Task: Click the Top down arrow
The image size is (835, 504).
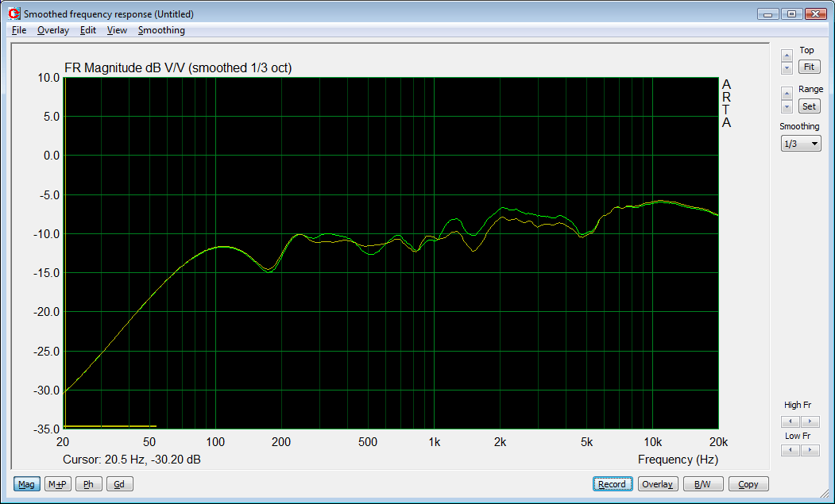Action: tap(787, 68)
